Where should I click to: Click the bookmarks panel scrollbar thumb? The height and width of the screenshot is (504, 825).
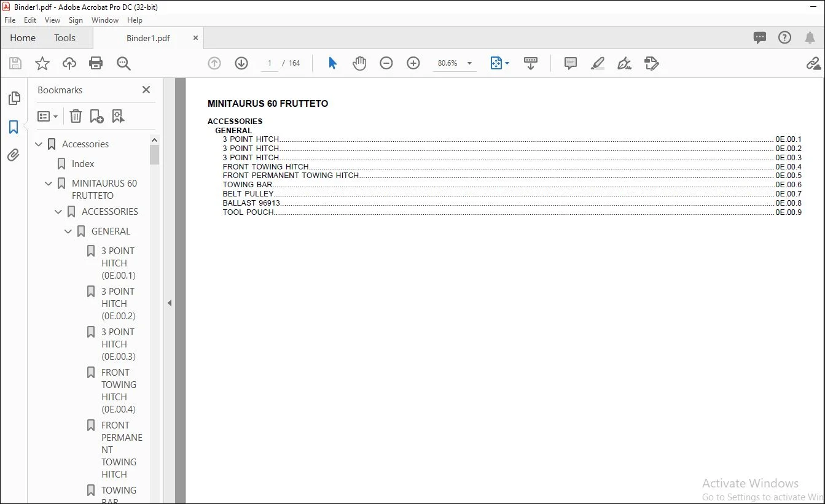pyautogui.click(x=154, y=155)
